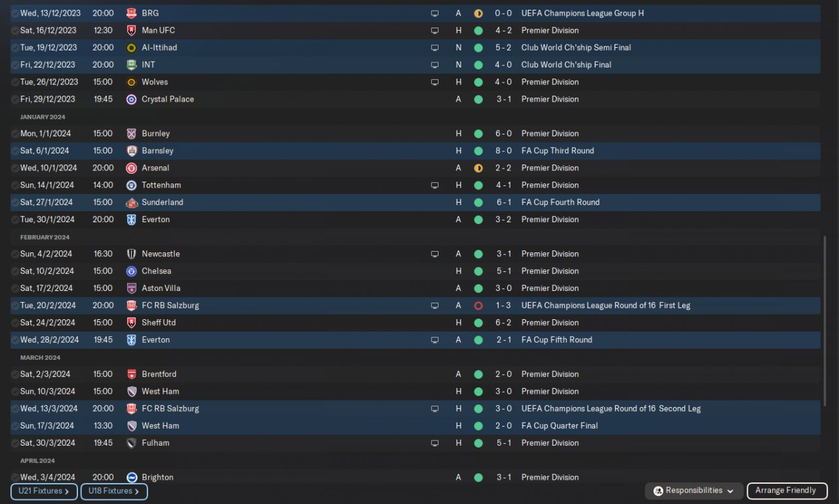Click the Brighton club badge icon
The height and width of the screenshot is (504, 839).
coord(131,477)
